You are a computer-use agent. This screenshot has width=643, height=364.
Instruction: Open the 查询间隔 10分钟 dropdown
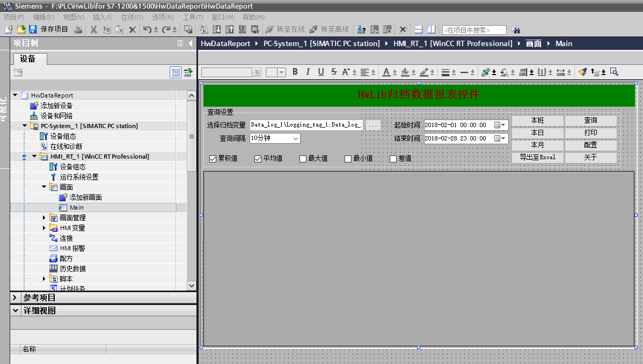296,138
